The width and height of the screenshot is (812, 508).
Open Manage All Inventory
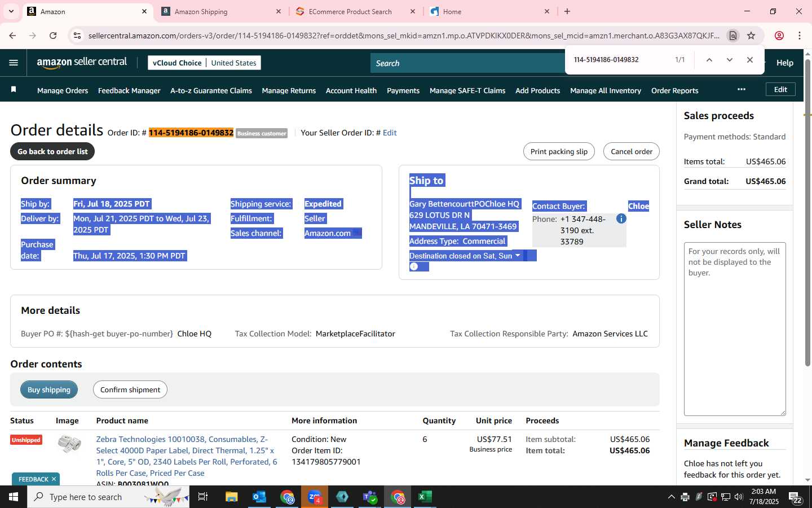(x=606, y=90)
